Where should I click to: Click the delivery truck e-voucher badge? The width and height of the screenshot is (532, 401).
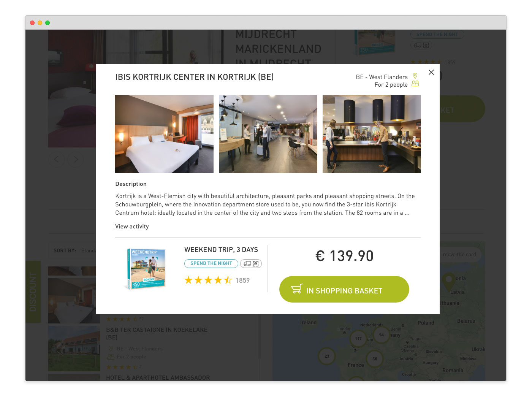tap(251, 263)
